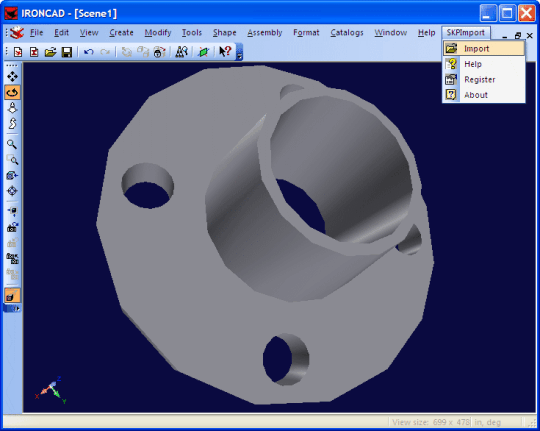Select the Pan camera tool

[12, 76]
